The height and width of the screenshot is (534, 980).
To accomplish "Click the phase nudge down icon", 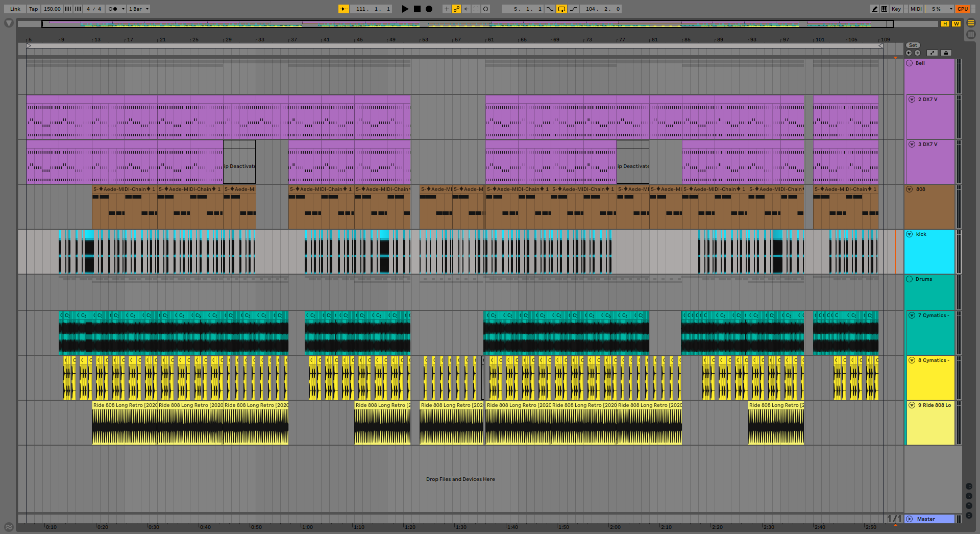I will point(68,9).
